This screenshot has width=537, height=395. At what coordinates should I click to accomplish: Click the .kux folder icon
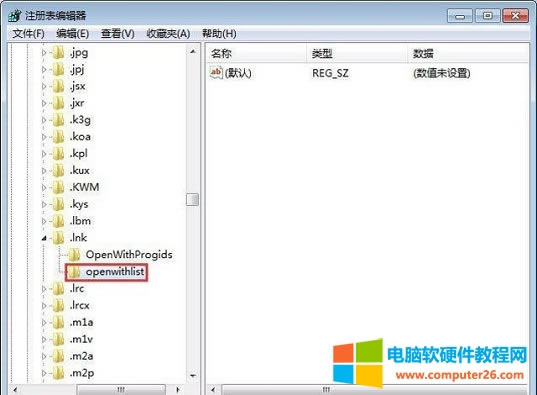[58, 170]
